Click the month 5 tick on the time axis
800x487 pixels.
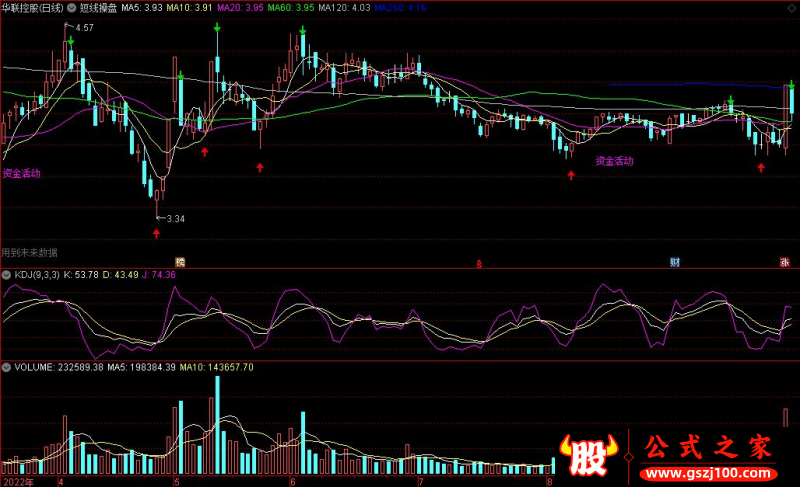pos(177,482)
